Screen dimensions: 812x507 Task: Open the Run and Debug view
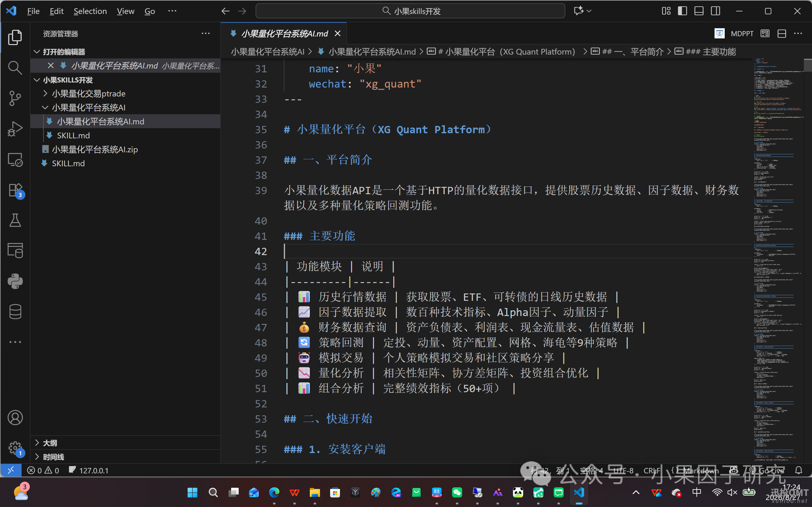tap(15, 129)
